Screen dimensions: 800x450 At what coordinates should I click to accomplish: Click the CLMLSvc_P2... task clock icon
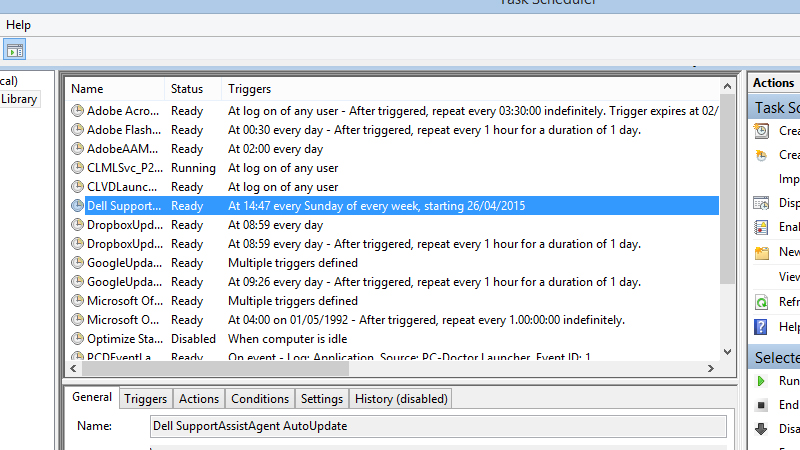[x=77, y=167]
